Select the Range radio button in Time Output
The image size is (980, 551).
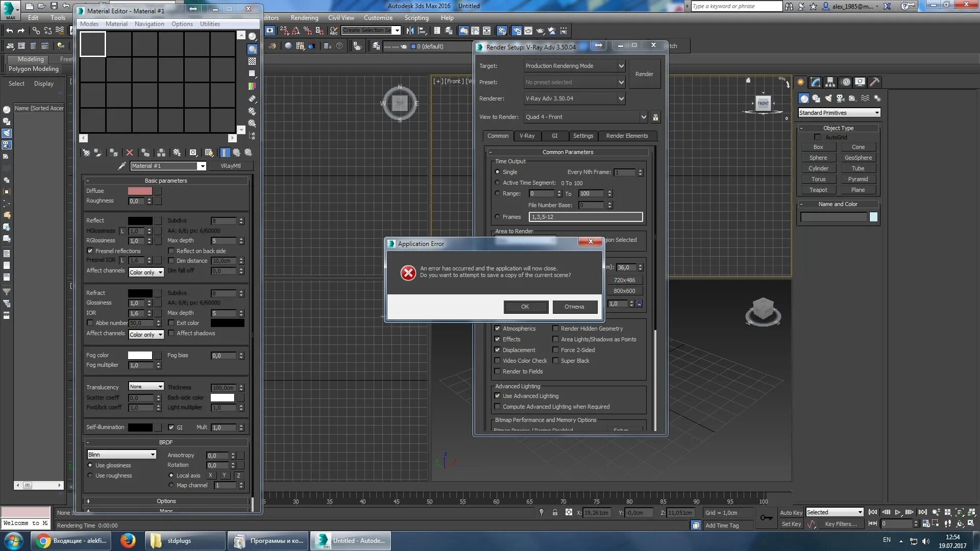[x=498, y=193]
